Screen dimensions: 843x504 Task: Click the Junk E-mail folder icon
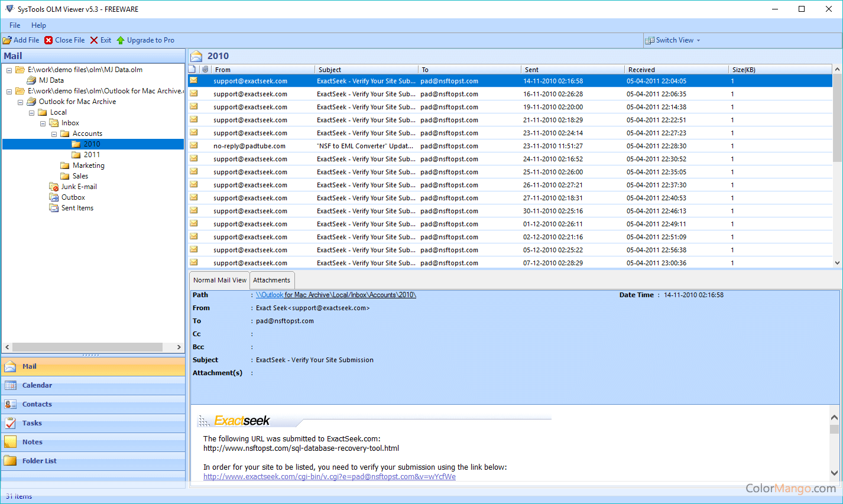coord(54,187)
